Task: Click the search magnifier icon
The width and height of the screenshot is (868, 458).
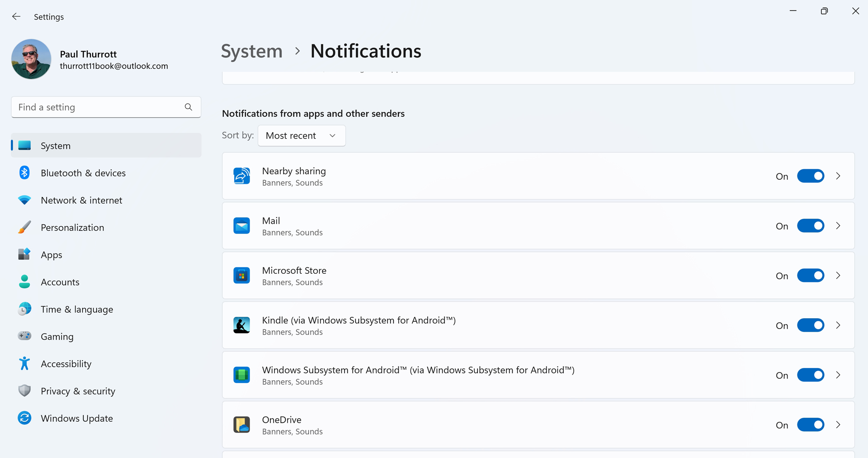Action: (189, 107)
